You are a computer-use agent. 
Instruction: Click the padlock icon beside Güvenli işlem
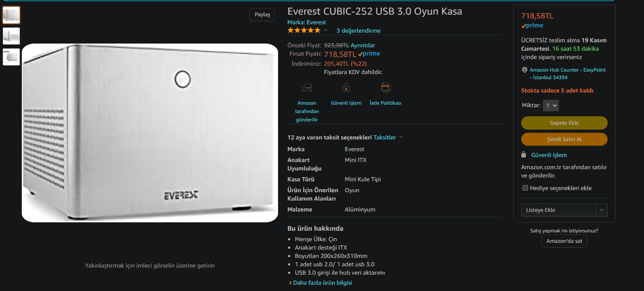(x=523, y=155)
